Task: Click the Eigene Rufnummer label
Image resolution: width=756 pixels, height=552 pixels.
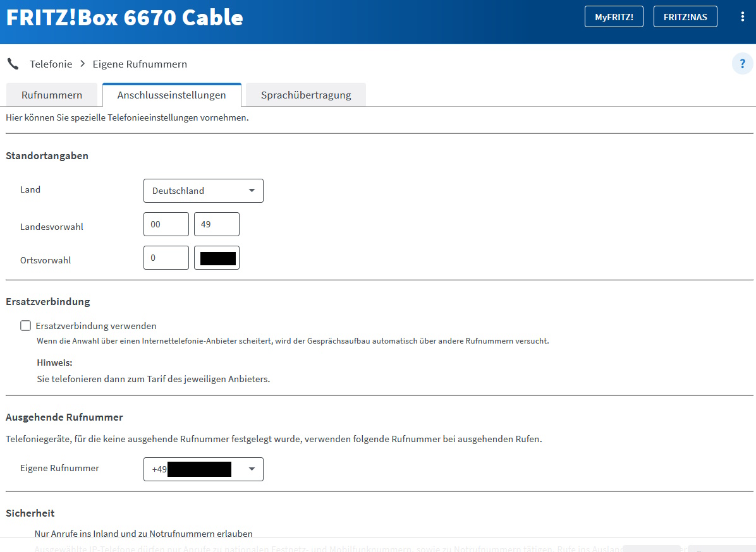Action: click(x=59, y=468)
